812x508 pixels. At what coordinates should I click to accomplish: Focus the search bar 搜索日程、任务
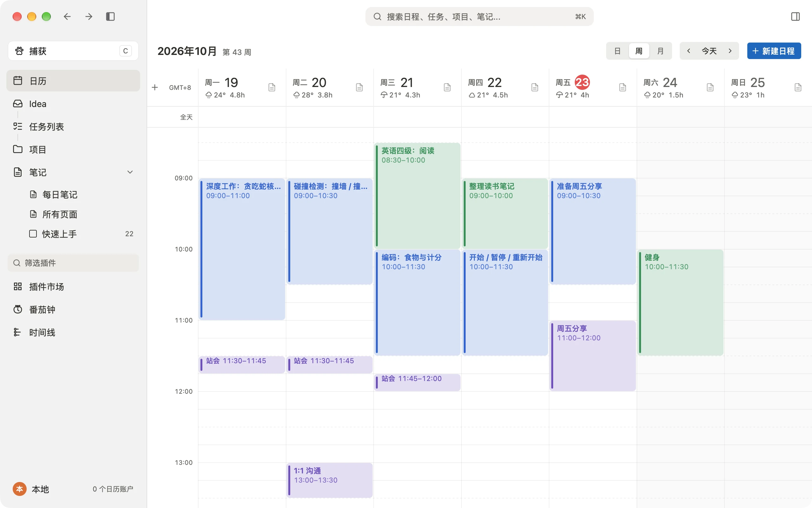tap(479, 17)
